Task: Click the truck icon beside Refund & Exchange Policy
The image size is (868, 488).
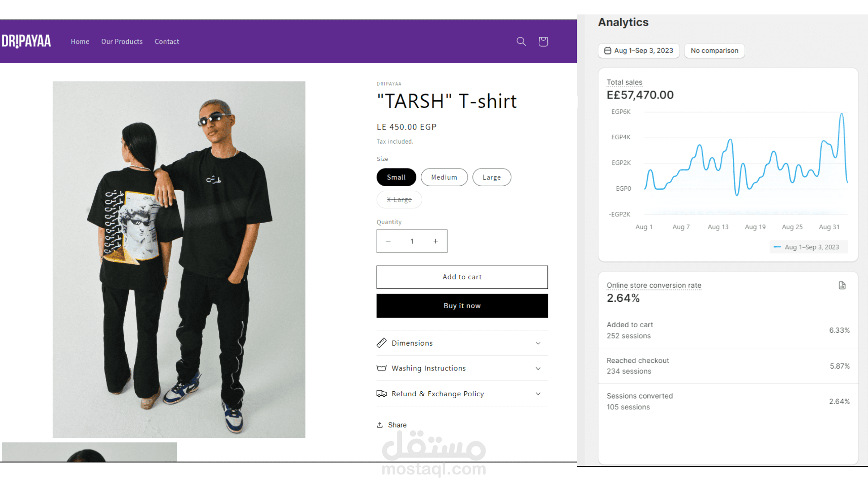Action: tap(382, 394)
